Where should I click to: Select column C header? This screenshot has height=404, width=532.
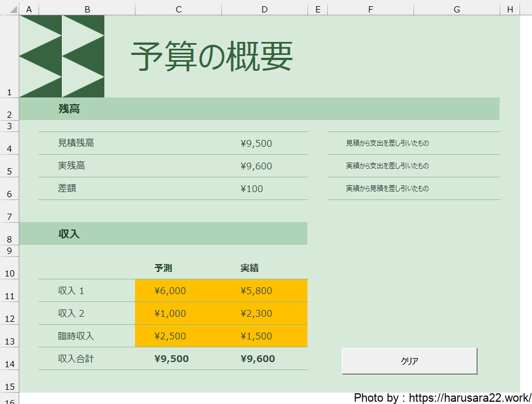click(x=178, y=8)
